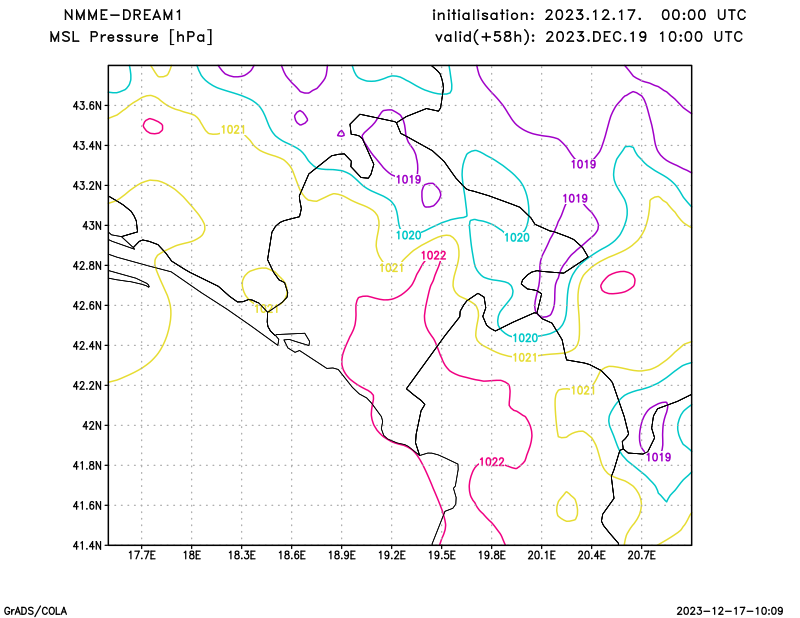800x618 pixels.
Task: Click the 41.8N latitude axis label
Action: point(87,465)
